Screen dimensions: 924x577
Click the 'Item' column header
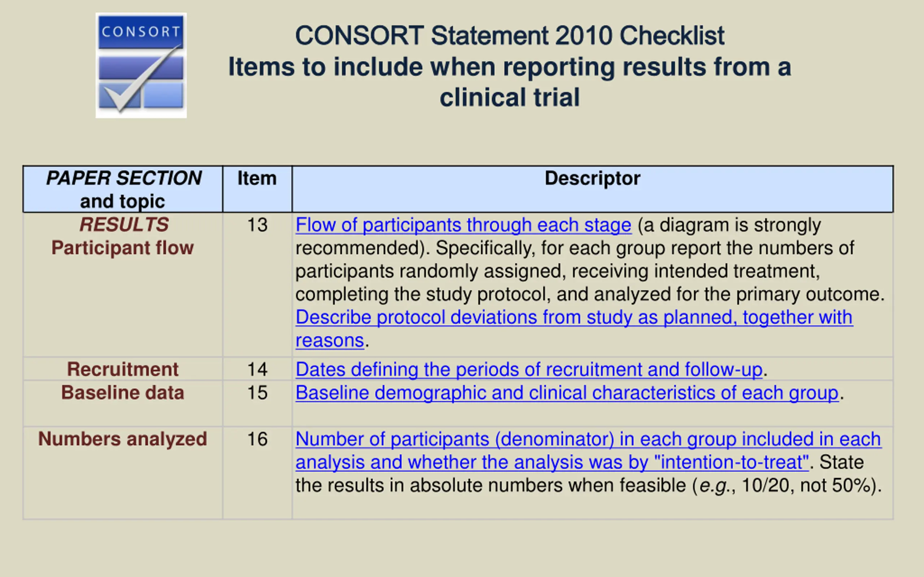point(257,189)
